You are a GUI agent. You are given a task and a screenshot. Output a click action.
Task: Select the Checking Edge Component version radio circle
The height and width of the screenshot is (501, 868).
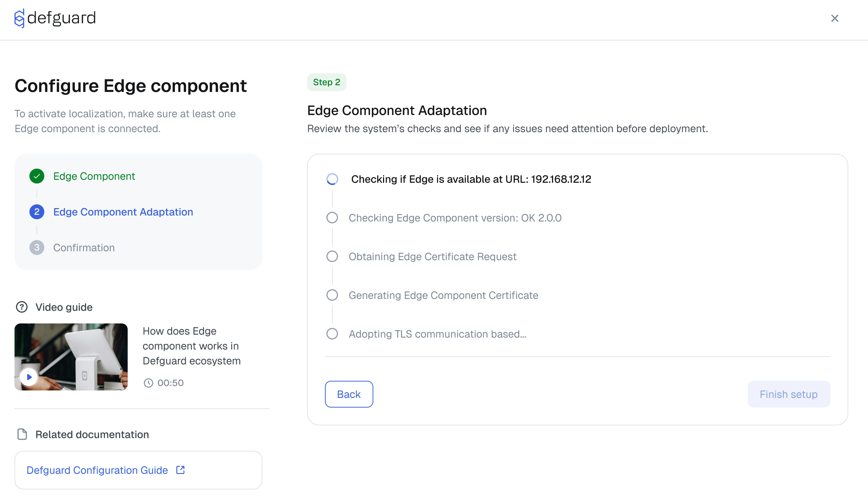point(332,218)
